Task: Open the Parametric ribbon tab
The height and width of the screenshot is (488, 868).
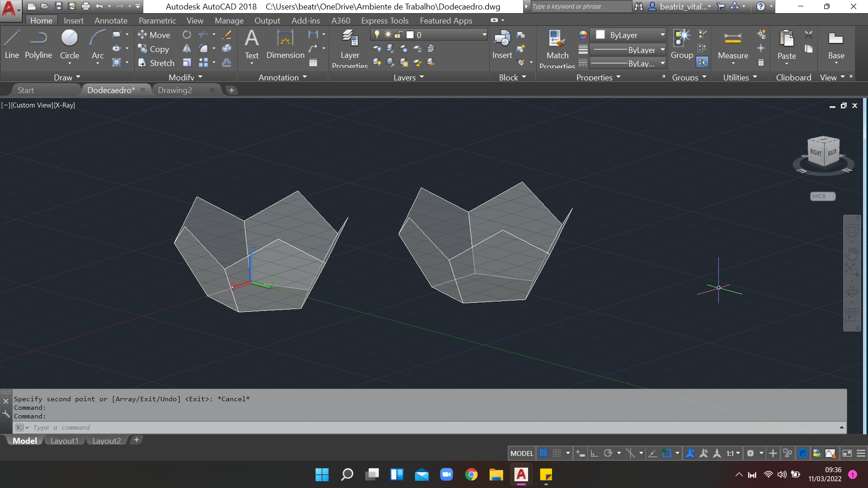Action: tap(157, 21)
